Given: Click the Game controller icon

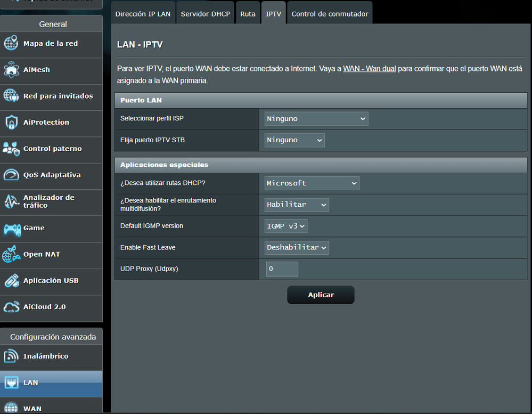Looking at the screenshot, I should [11, 228].
